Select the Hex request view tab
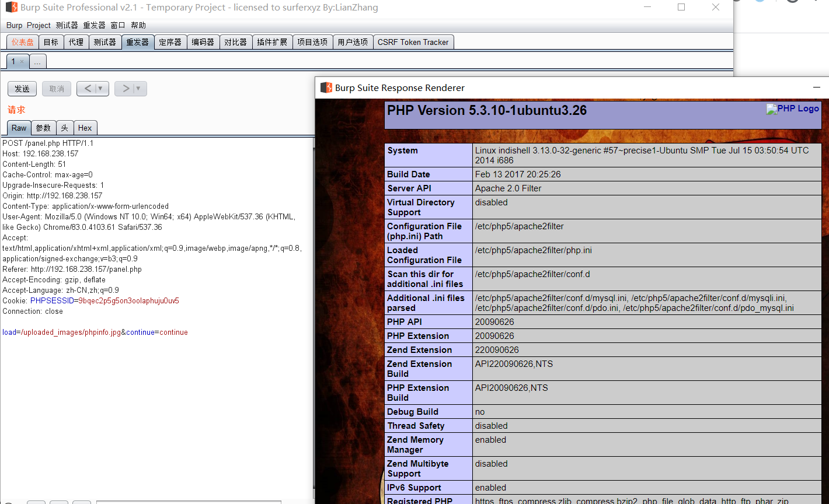 pyautogui.click(x=85, y=128)
